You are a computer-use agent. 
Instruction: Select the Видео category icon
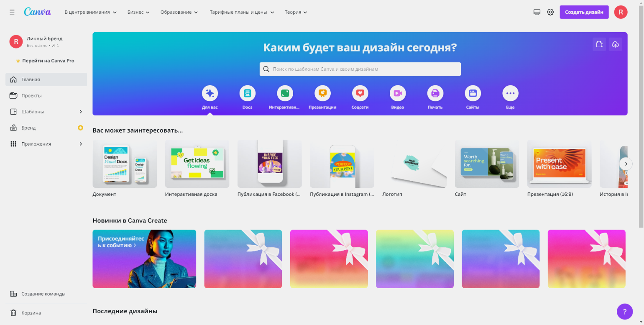pos(398,93)
